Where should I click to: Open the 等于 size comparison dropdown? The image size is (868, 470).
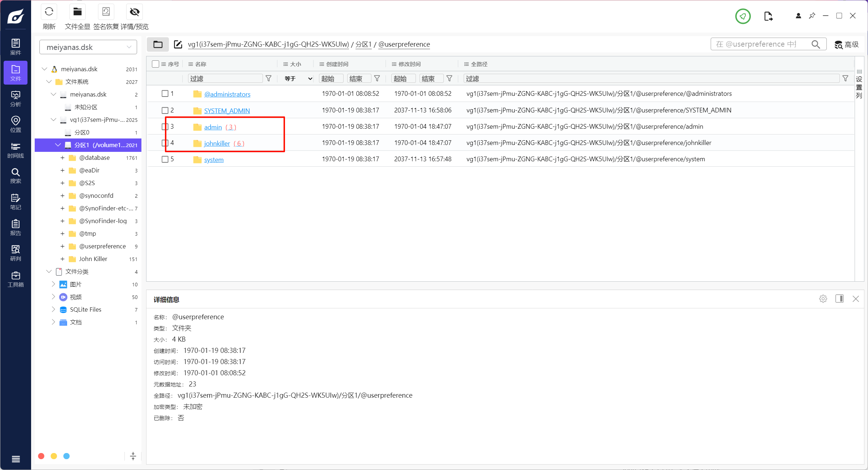click(x=298, y=78)
